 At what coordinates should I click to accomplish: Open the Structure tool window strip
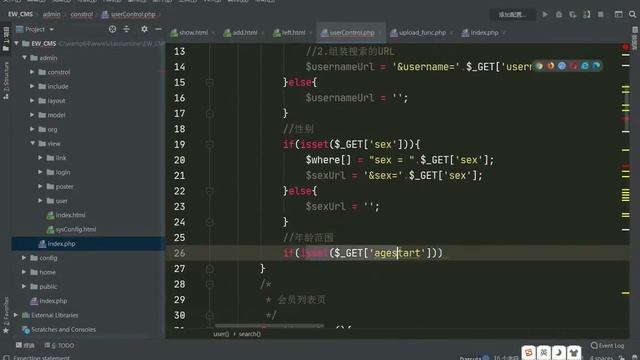[6, 80]
